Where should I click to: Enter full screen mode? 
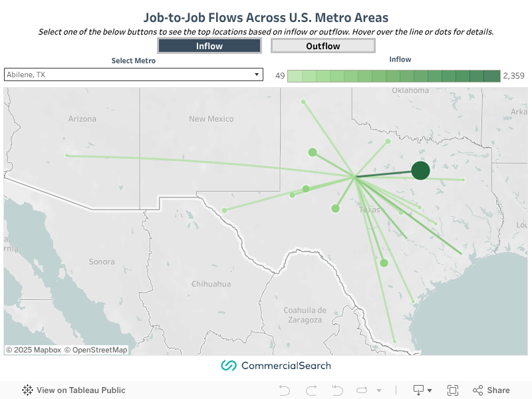[x=453, y=390]
